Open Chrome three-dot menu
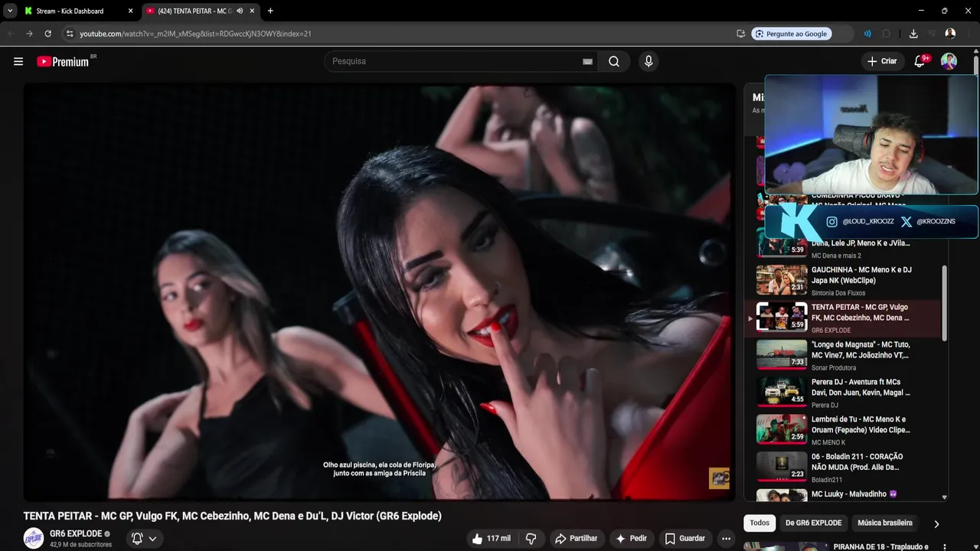This screenshot has width=980, height=551. click(969, 34)
